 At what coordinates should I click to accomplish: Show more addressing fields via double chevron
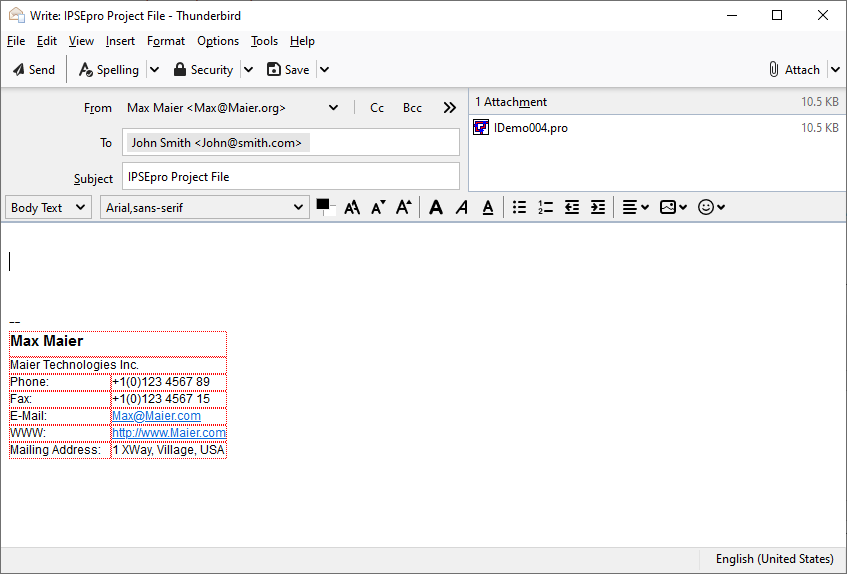pos(449,108)
